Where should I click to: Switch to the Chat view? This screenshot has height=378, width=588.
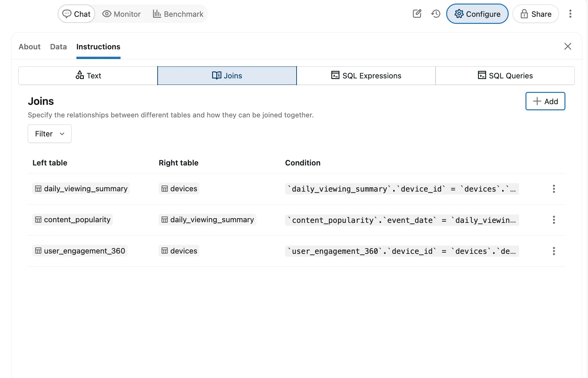[x=76, y=14]
